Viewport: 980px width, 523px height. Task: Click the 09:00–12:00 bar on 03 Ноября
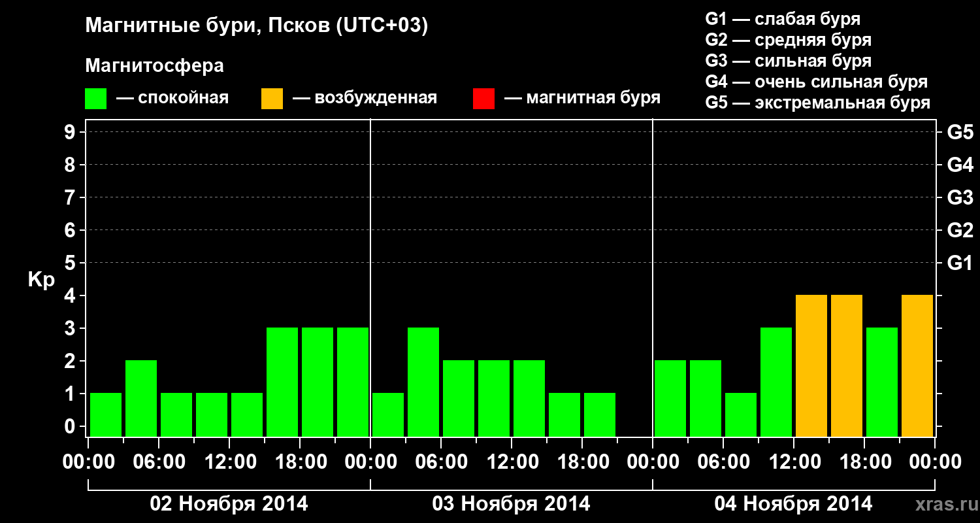pos(494,398)
